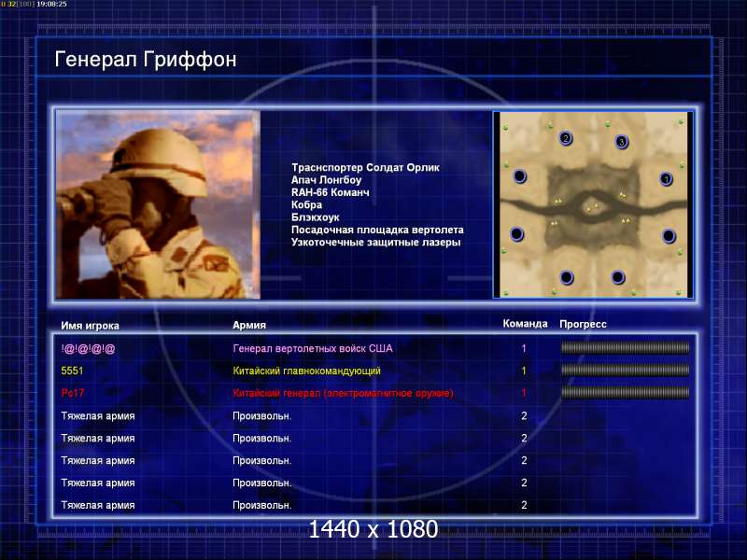Screen dimensions: 747x560
Task: Select player name "Pc17"
Action: point(73,393)
